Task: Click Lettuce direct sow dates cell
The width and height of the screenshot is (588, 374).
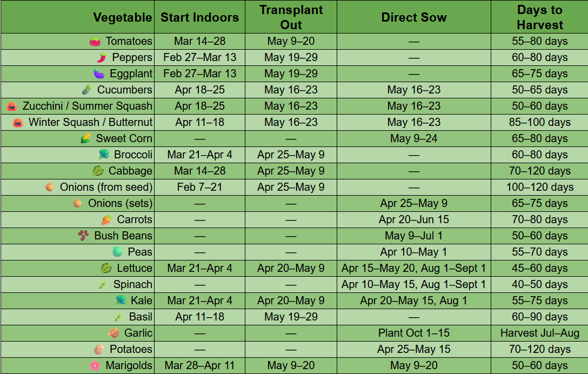Action: tap(414, 268)
